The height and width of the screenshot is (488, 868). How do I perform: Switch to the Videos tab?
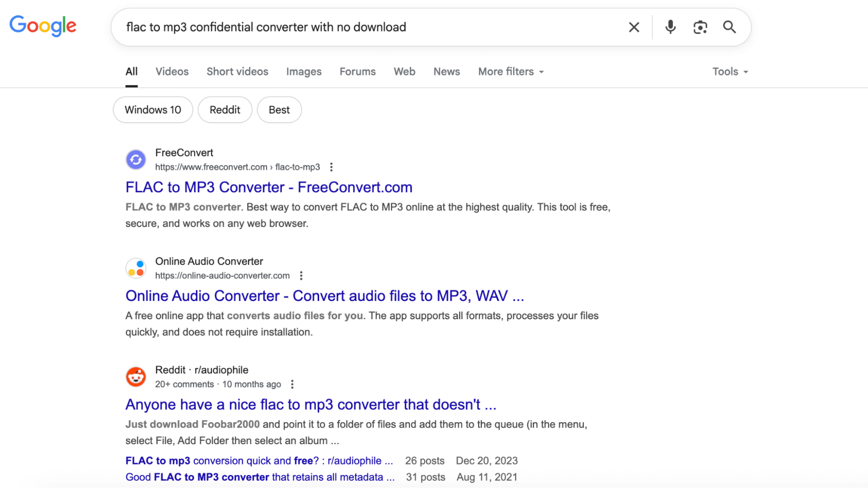pos(172,72)
